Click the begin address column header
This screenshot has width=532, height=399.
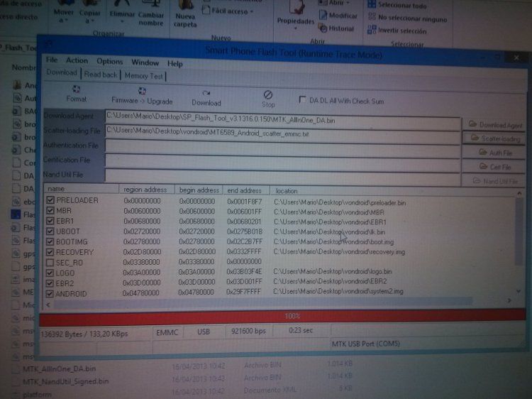coord(199,190)
